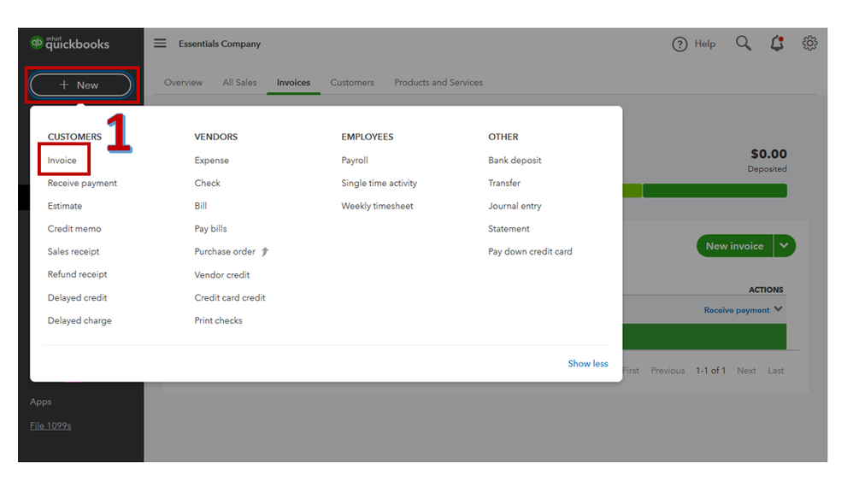Open the notifications bell icon
This screenshot has height=504, width=853.
(x=777, y=43)
